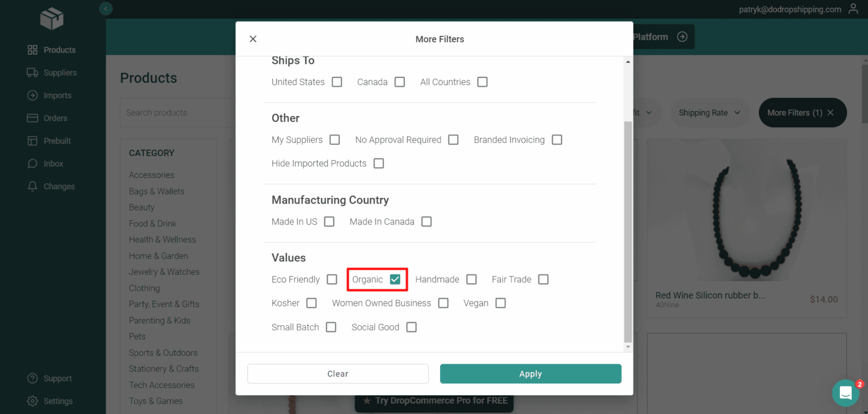Check the Hide Imported Products option
Viewport: 868px width, 414px height.
[x=379, y=163]
